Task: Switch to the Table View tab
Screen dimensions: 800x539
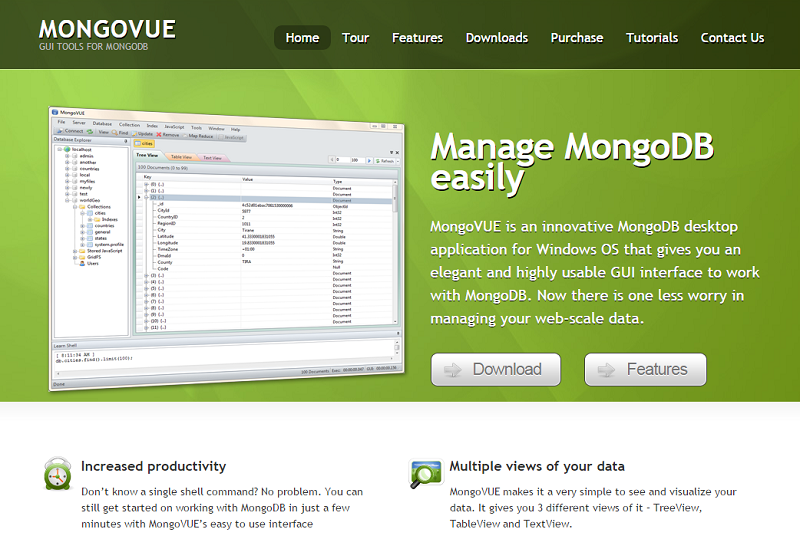Action: (181, 157)
